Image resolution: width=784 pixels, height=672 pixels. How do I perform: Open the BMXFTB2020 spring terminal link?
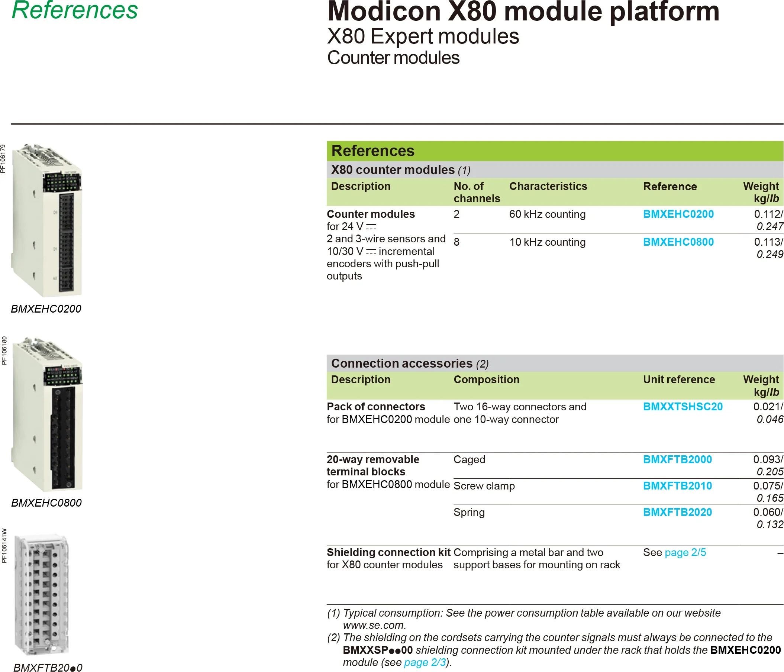(677, 512)
